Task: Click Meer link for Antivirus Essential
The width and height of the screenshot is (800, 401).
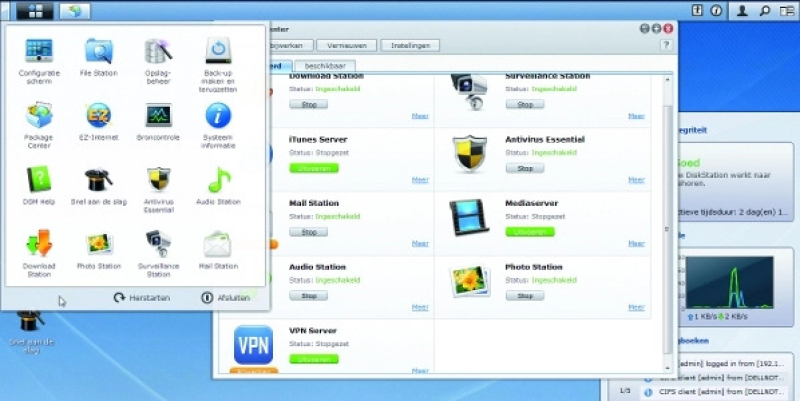Action: click(636, 180)
